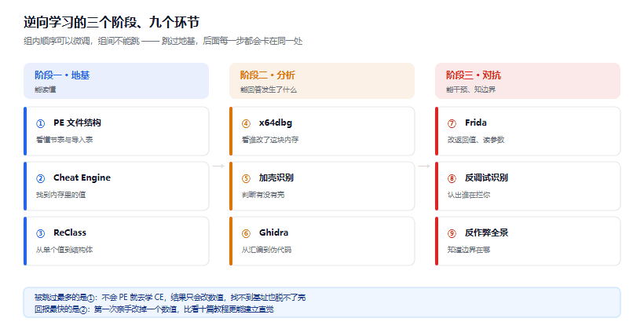Click the circled number 6 beside Ghidra

(x=246, y=233)
